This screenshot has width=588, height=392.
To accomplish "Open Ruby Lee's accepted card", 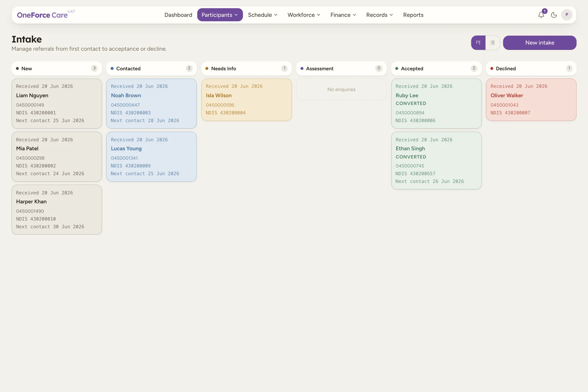I will tap(436, 103).
